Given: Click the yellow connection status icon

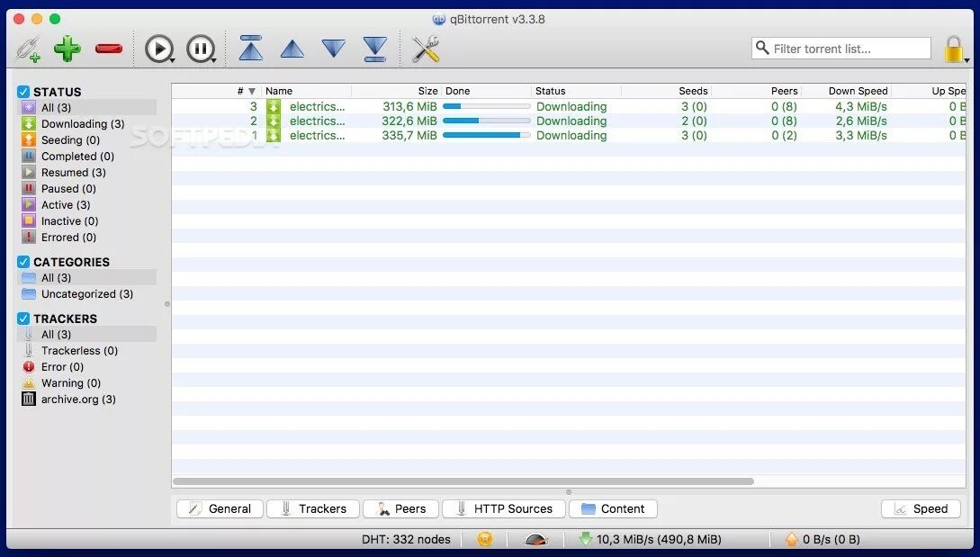Looking at the screenshot, I should pos(485,539).
